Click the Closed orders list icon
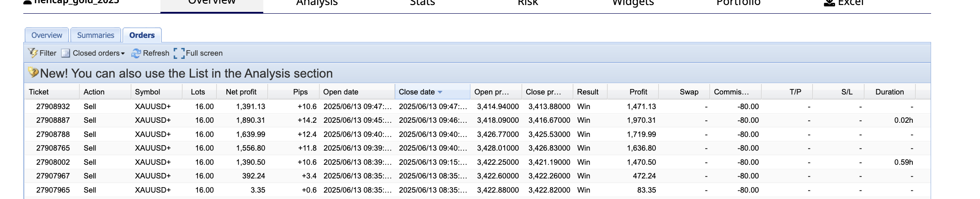 [66, 53]
